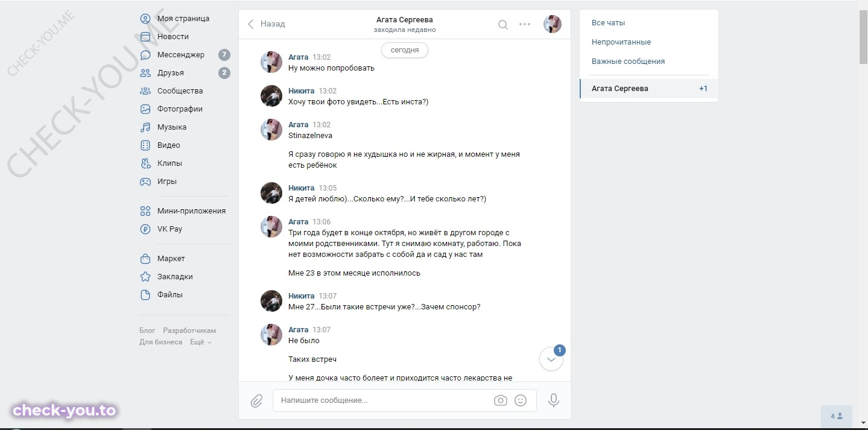868x430 pixels.
Task: Select message Таких встреч
Action: pos(312,359)
